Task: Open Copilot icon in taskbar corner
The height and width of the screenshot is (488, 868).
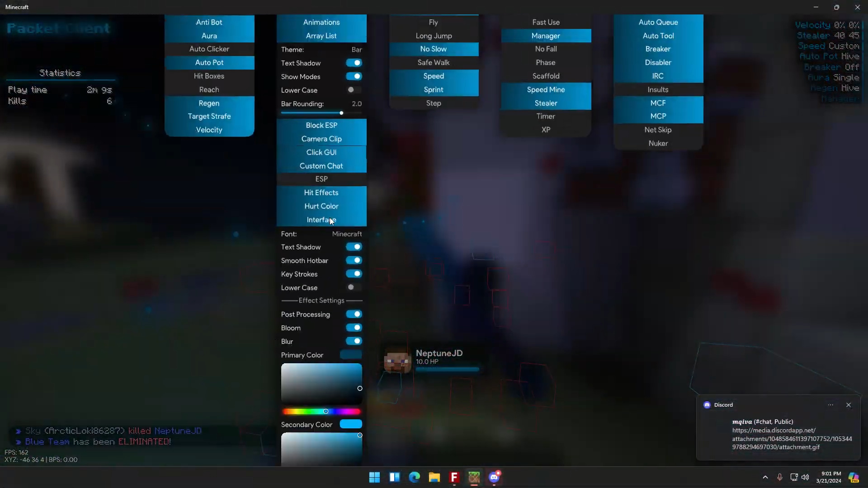Action: (x=854, y=477)
